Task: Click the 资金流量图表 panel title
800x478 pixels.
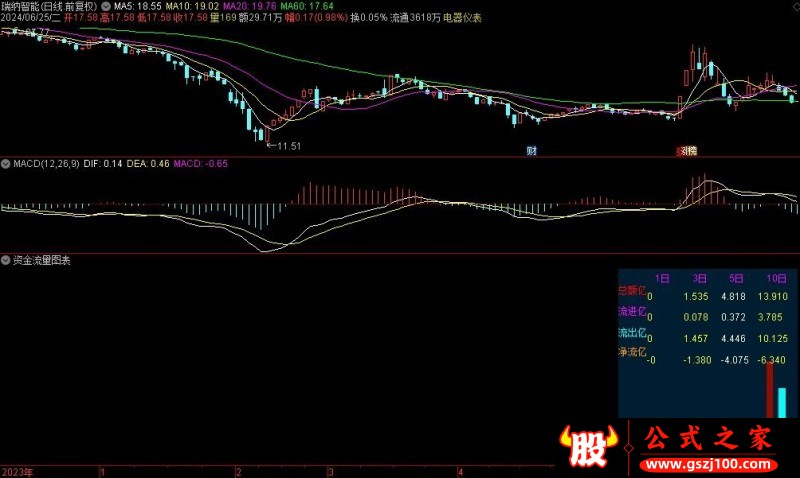Action: (x=42, y=260)
